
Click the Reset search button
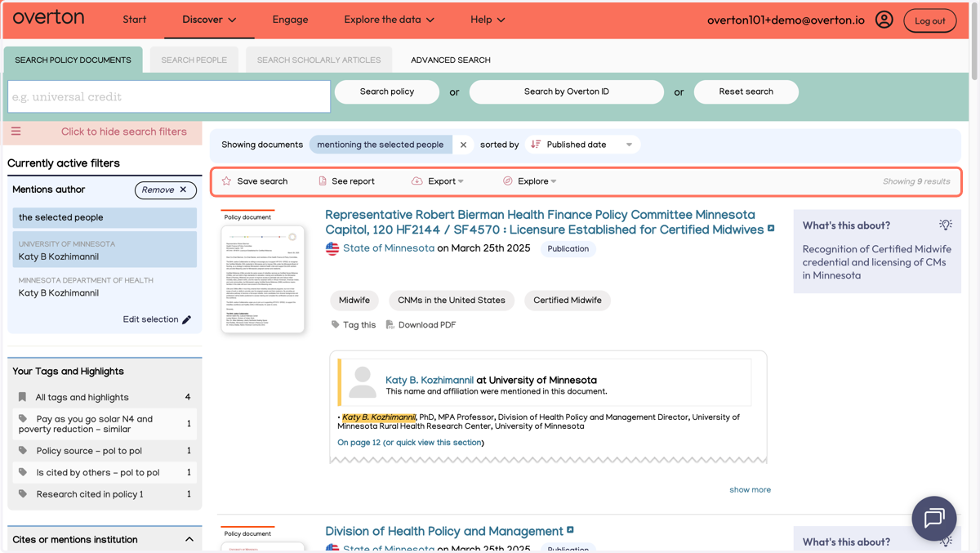(746, 91)
